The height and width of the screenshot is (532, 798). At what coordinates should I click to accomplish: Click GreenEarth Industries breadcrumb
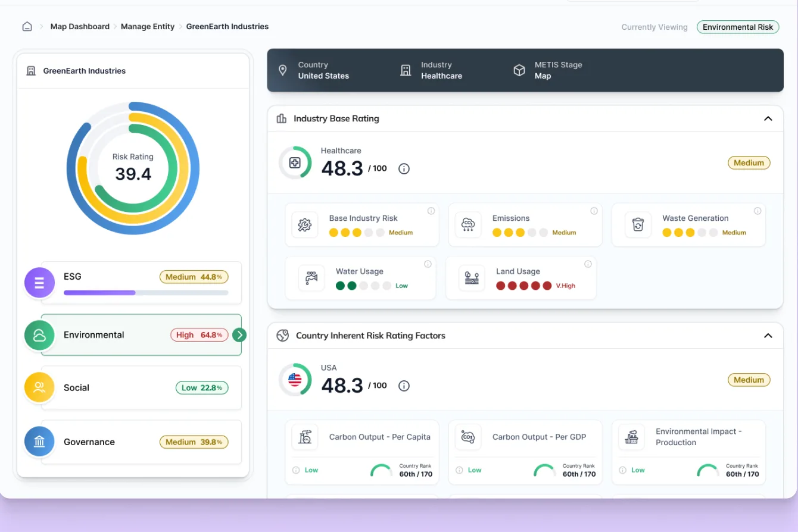coord(227,27)
